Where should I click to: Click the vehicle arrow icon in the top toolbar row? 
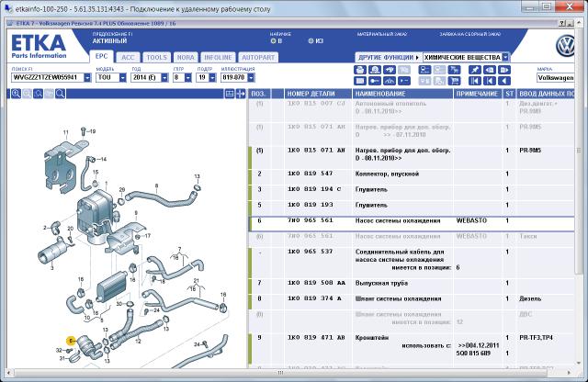point(390,70)
